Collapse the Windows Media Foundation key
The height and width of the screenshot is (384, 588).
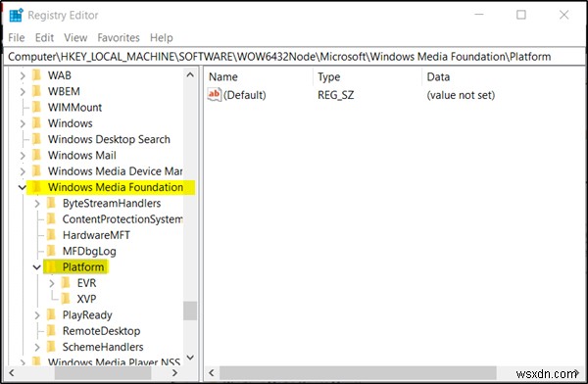pyautogui.click(x=23, y=187)
